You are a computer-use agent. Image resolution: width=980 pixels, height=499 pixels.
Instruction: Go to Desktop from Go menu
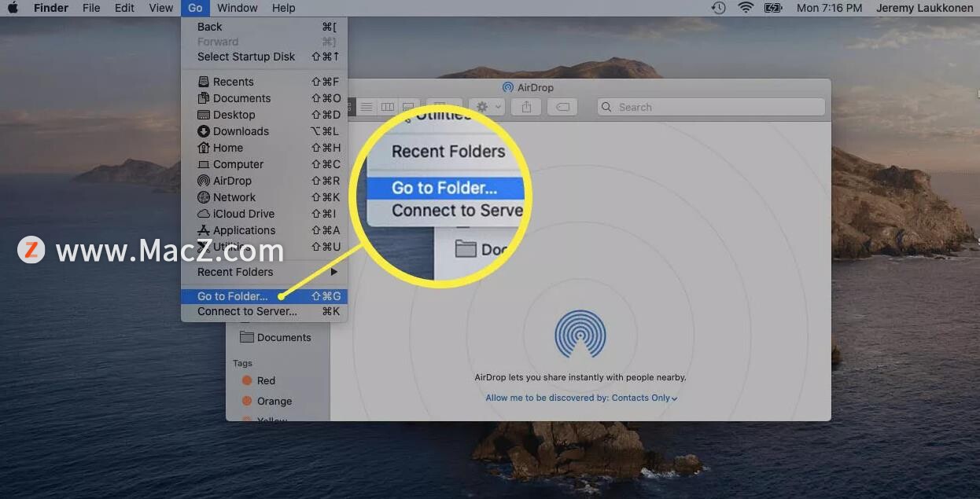pos(264,115)
